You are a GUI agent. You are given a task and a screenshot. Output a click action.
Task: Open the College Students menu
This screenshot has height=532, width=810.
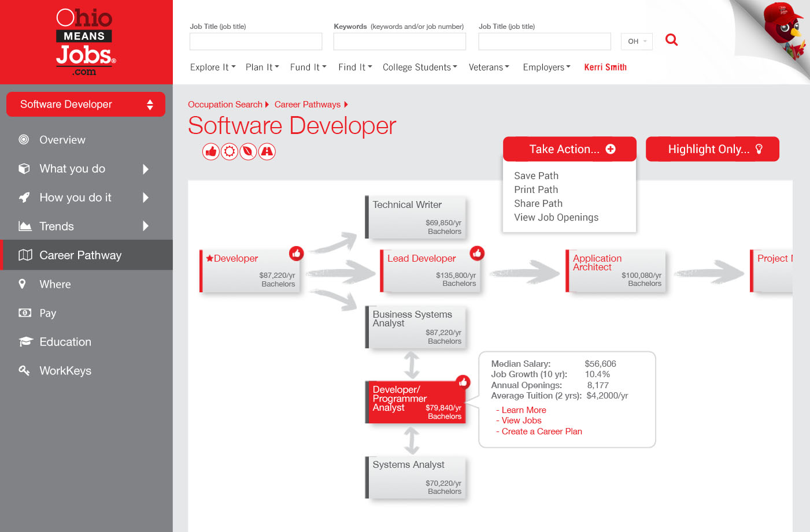click(x=420, y=67)
